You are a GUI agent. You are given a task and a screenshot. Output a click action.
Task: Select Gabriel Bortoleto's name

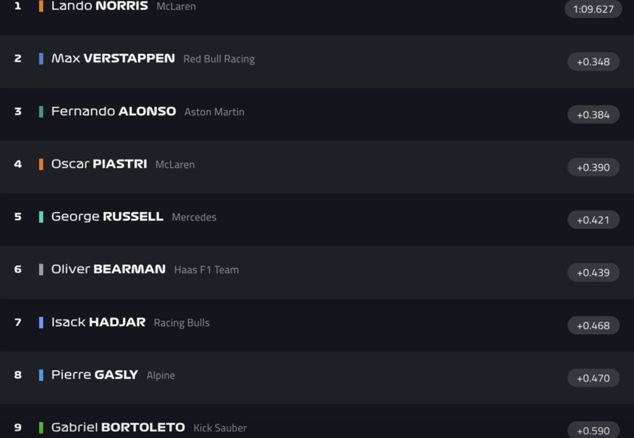pos(118,427)
